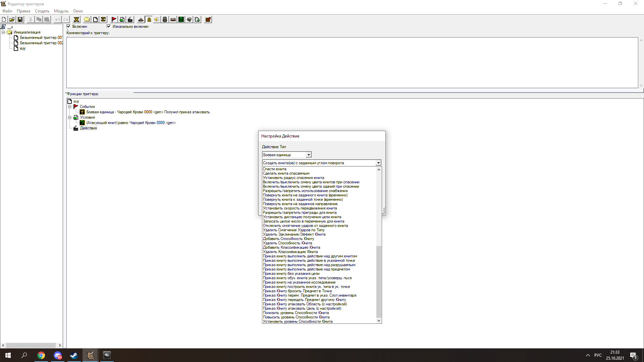This screenshot has width=644, height=362.
Task: Click the action list vertical scrollbar thumb
Action: point(379,282)
